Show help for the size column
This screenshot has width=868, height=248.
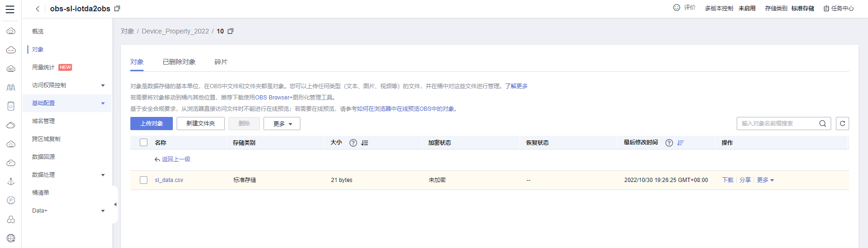353,143
